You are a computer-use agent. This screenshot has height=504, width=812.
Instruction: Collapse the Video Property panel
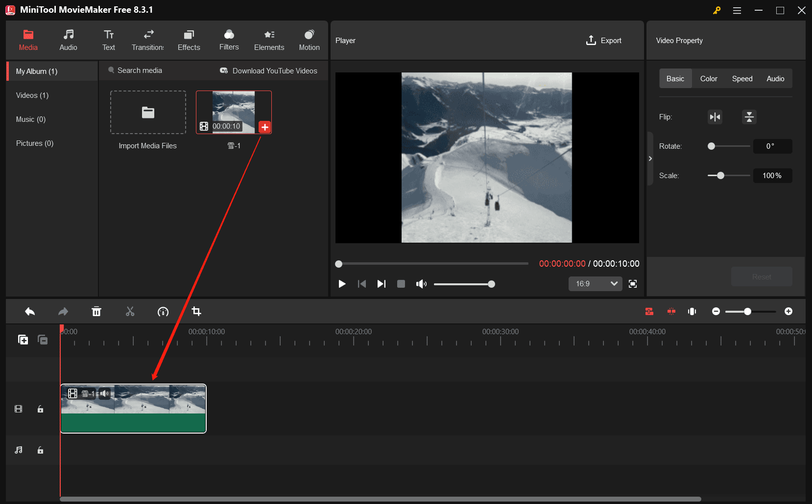[x=650, y=159]
